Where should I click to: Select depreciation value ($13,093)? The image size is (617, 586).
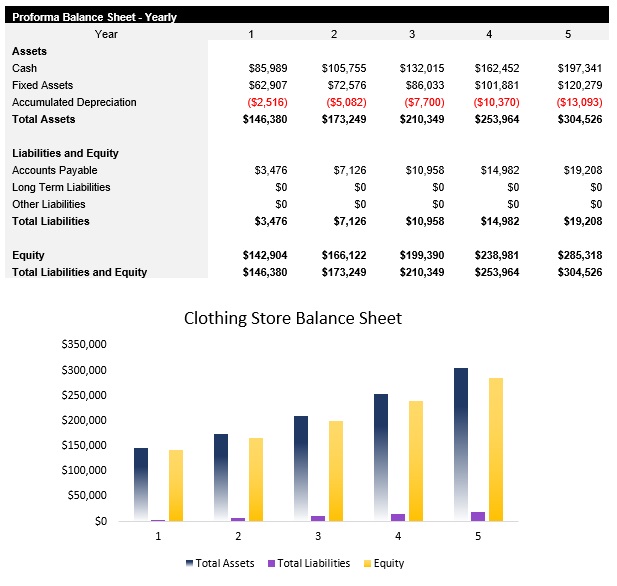click(x=579, y=102)
